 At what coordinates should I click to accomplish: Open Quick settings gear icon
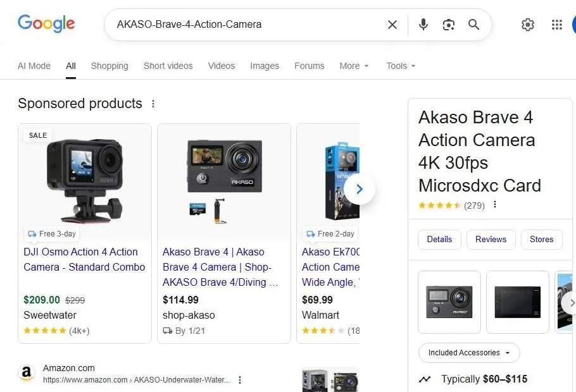click(x=527, y=25)
